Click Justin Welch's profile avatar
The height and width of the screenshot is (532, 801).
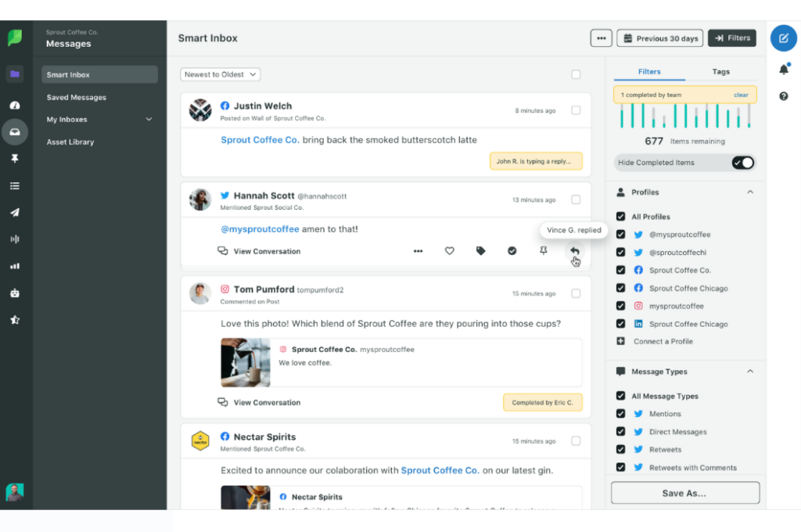(x=200, y=110)
